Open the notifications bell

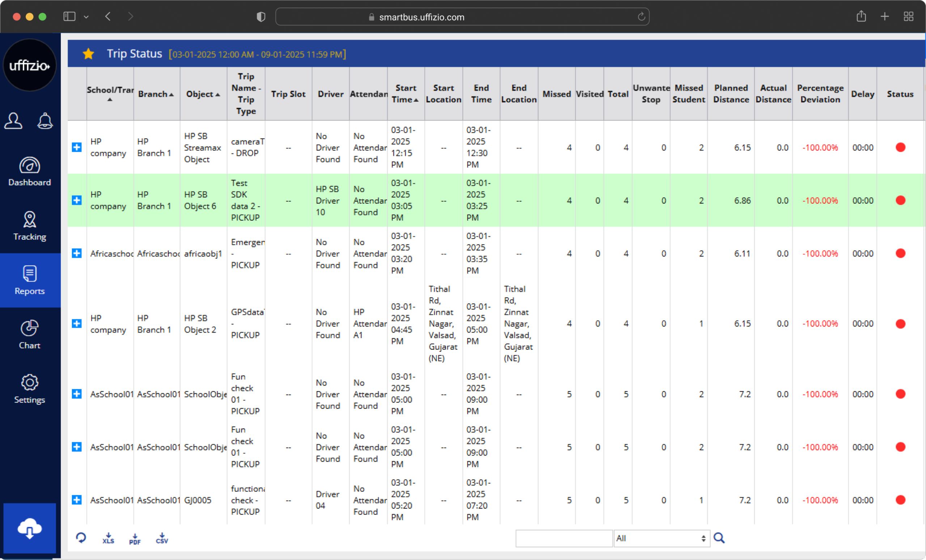tap(45, 121)
